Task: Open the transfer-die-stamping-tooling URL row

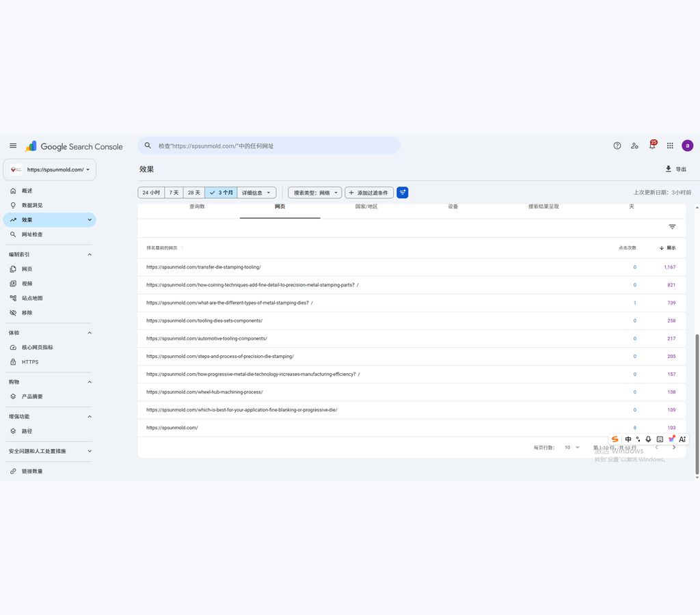Action: click(412, 267)
